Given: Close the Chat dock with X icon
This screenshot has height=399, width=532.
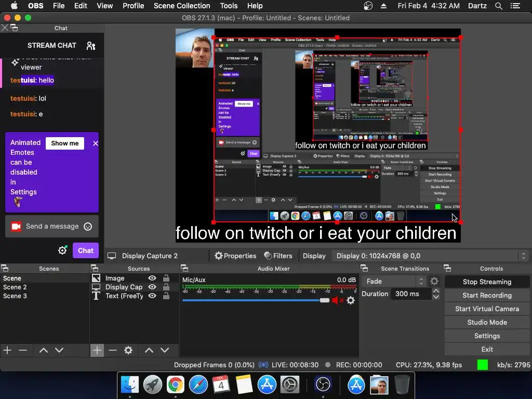Looking at the screenshot, I should (x=5, y=28).
